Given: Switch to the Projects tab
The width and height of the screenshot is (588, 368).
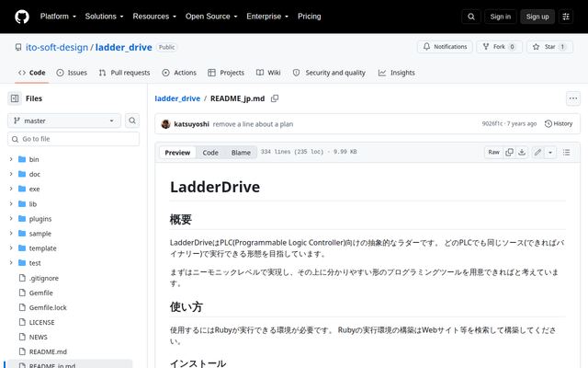Looking at the screenshot, I should tap(226, 73).
